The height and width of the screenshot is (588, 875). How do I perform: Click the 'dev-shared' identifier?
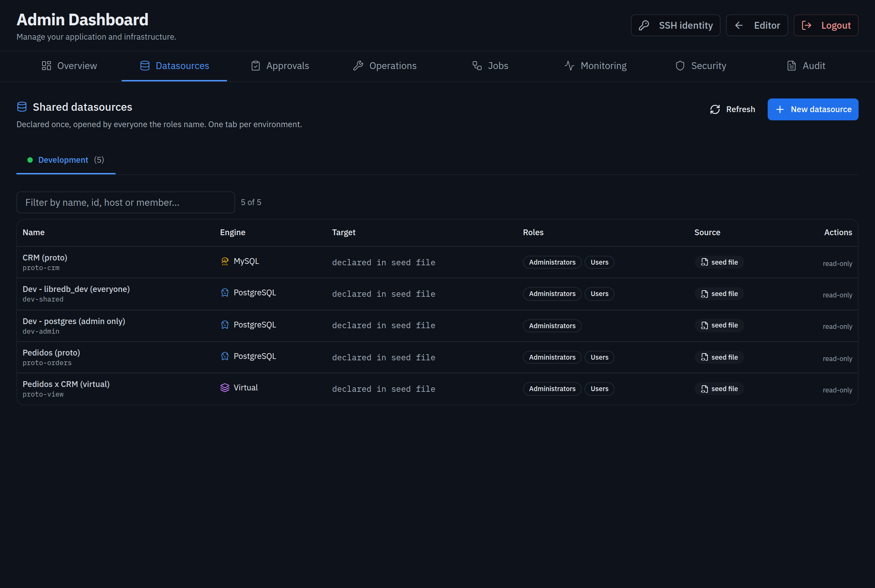coord(43,299)
